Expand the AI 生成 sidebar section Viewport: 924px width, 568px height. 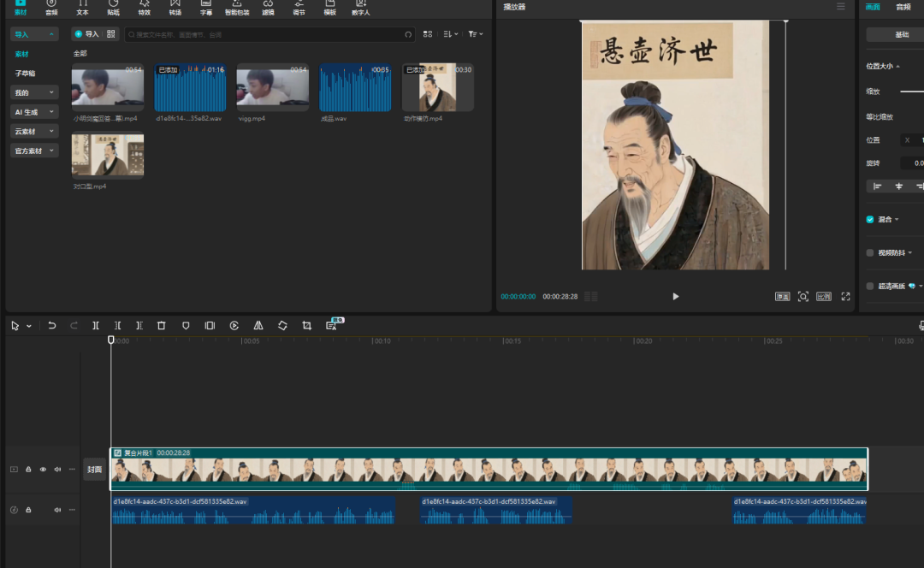(34, 112)
